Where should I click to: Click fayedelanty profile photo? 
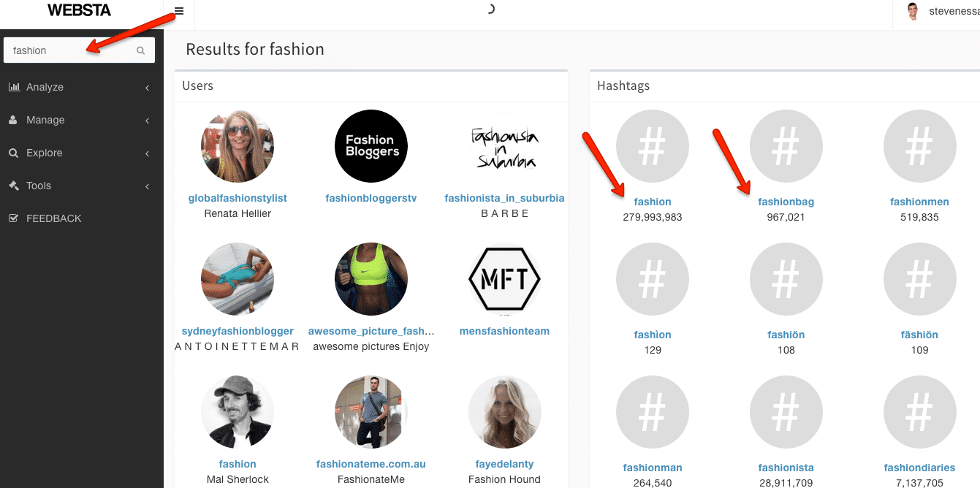pyautogui.click(x=504, y=412)
